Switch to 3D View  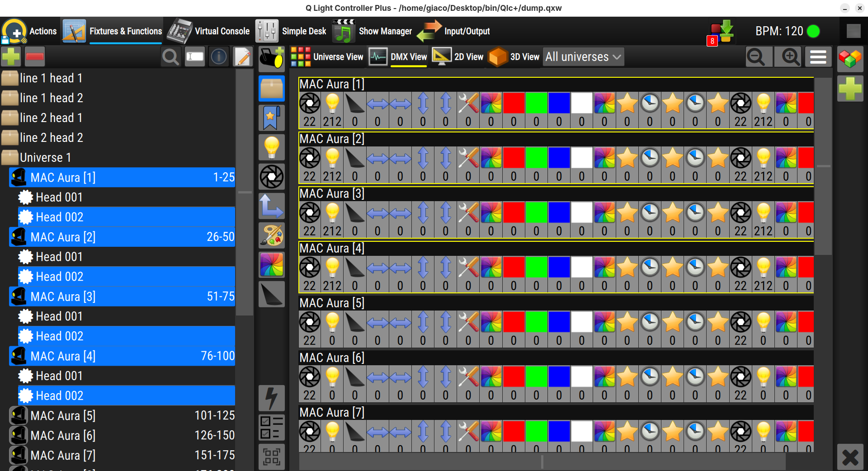[514, 57]
